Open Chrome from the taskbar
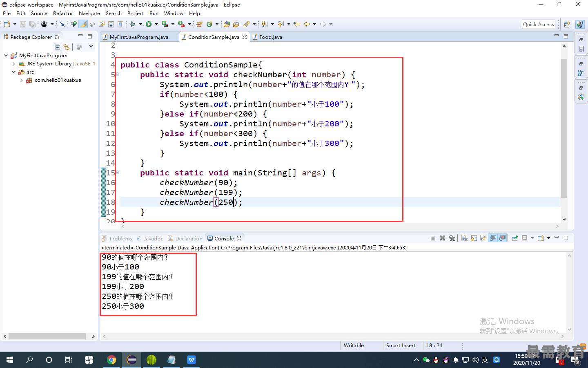 click(x=111, y=360)
